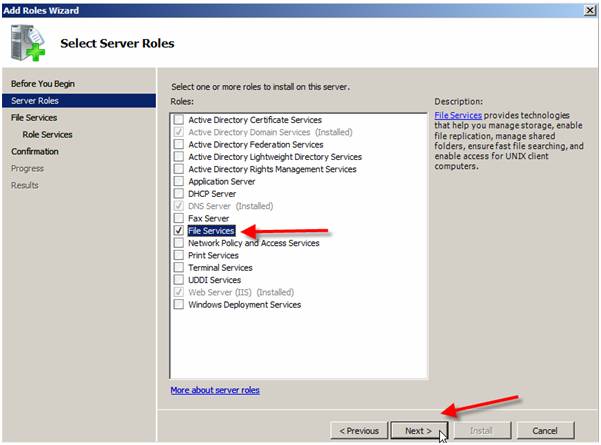Click the Add Roles server icon
The height and width of the screenshot is (445, 601).
coord(28,43)
